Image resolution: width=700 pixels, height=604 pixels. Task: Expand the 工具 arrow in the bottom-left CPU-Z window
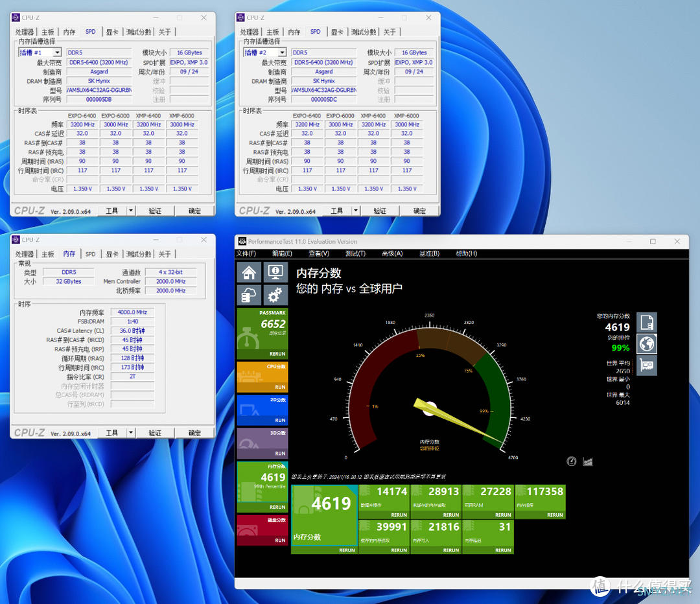pyautogui.click(x=131, y=432)
